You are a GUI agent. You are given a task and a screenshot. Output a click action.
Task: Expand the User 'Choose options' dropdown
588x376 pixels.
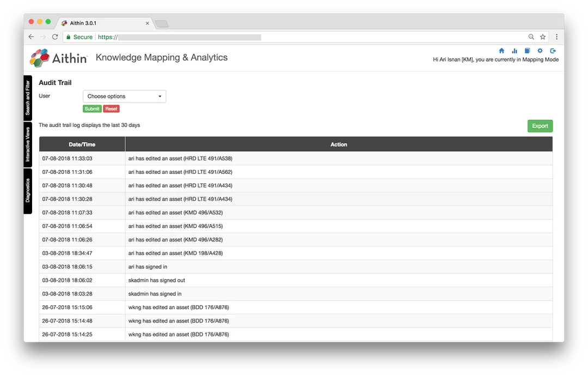point(125,96)
